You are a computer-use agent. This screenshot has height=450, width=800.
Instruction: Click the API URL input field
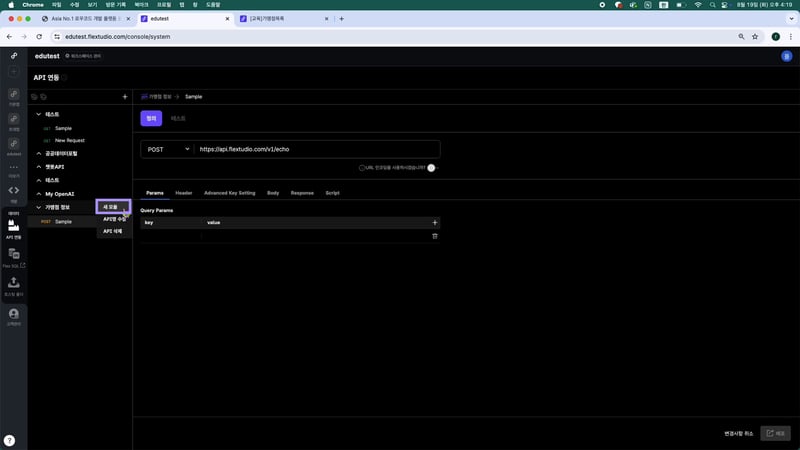point(315,149)
